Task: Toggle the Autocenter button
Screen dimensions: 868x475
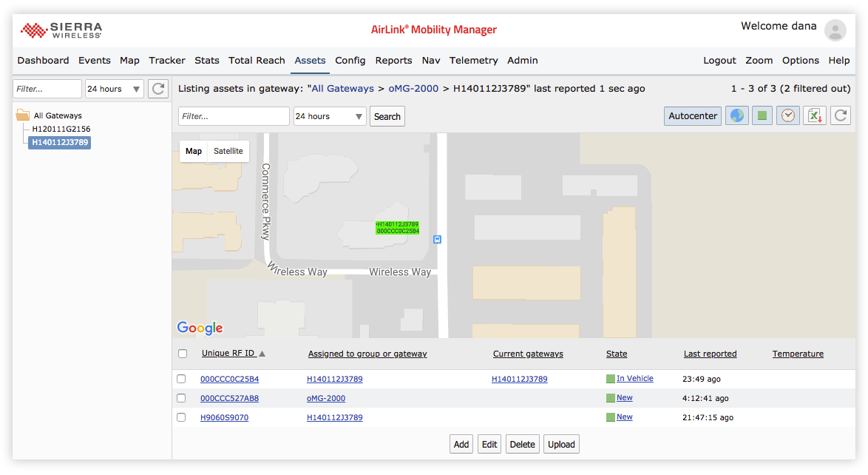Action: [693, 116]
